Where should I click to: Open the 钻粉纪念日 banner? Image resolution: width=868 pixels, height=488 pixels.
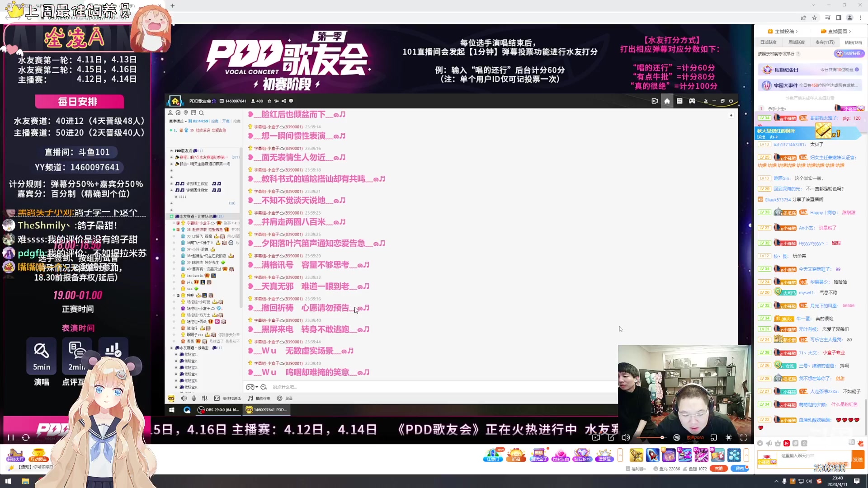[x=810, y=70]
